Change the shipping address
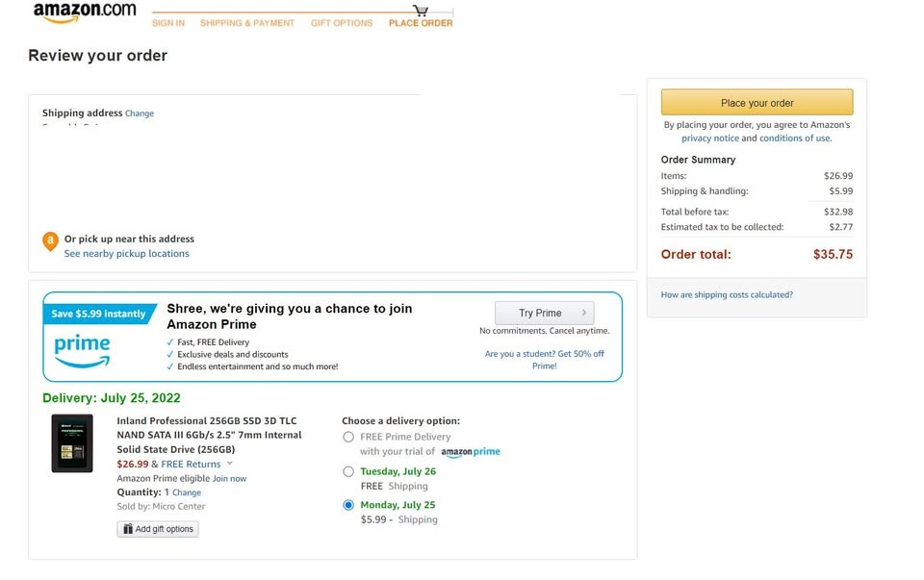The width and height of the screenshot is (924, 580). tap(140, 113)
